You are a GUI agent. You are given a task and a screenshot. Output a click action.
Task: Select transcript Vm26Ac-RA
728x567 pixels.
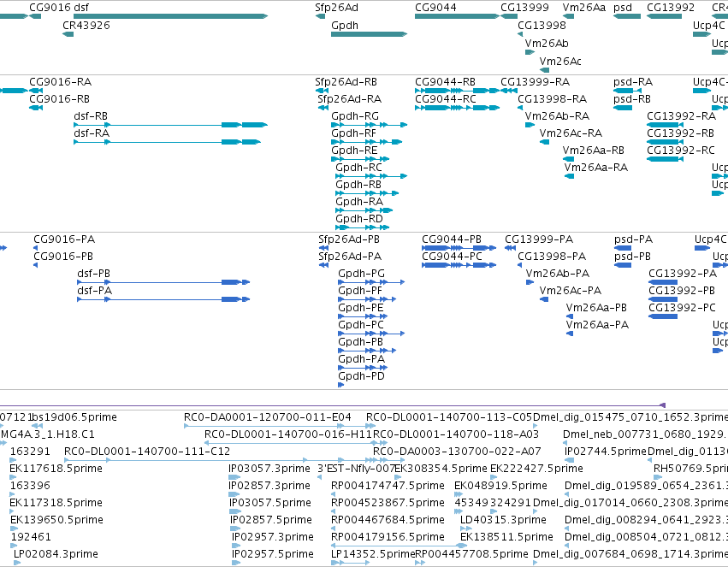544,142
